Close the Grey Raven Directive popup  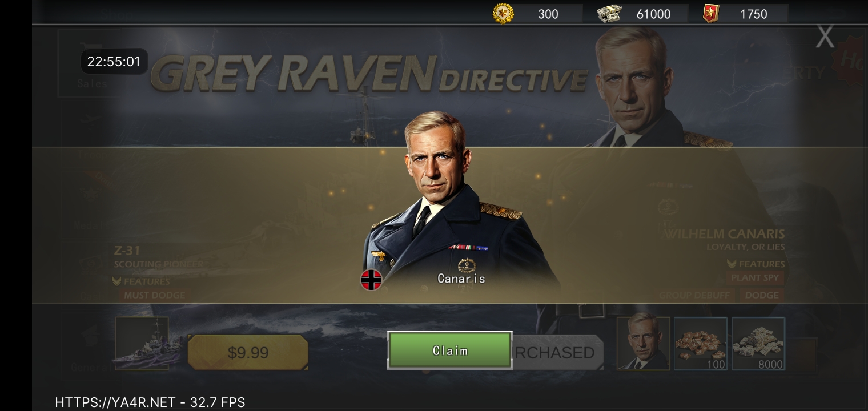tap(825, 37)
